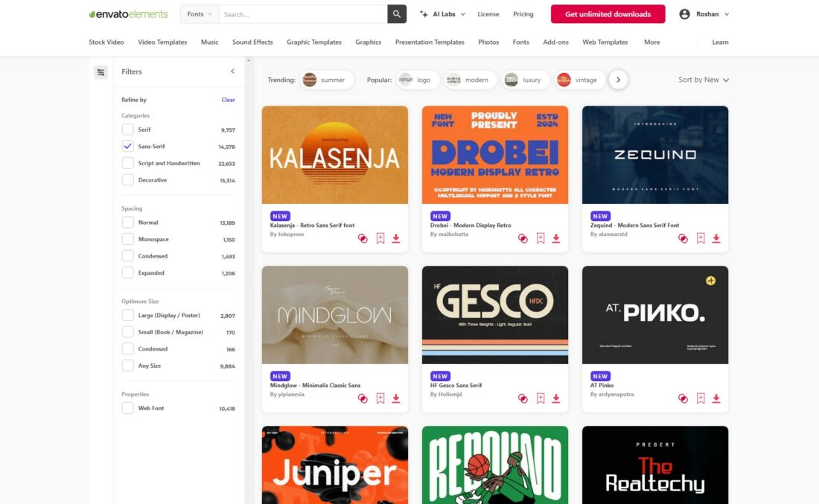Open similar items for Drobei font
819x504 pixels.
pyautogui.click(x=523, y=238)
